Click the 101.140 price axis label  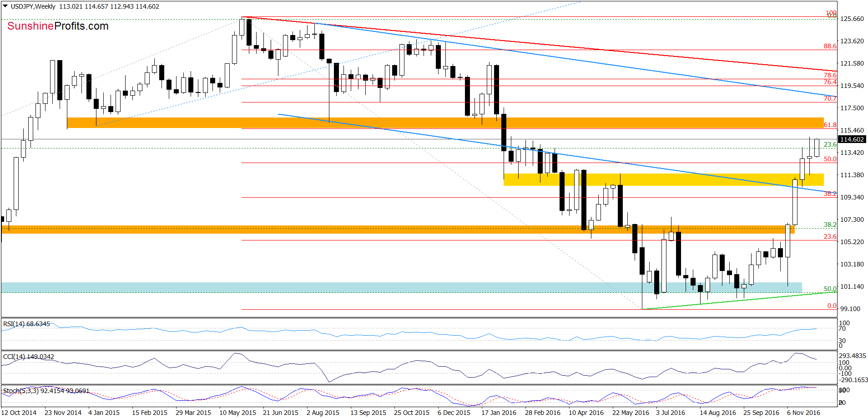coord(852,286)
